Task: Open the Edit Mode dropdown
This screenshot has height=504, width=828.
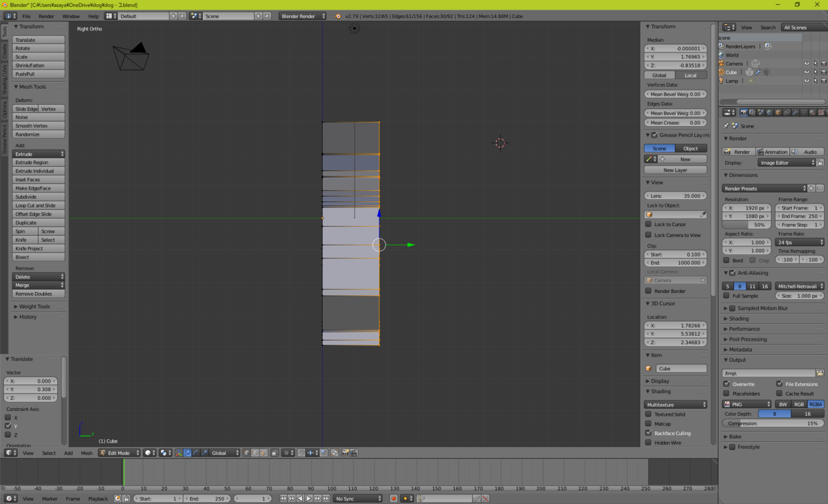Action: tap(119, 453)
